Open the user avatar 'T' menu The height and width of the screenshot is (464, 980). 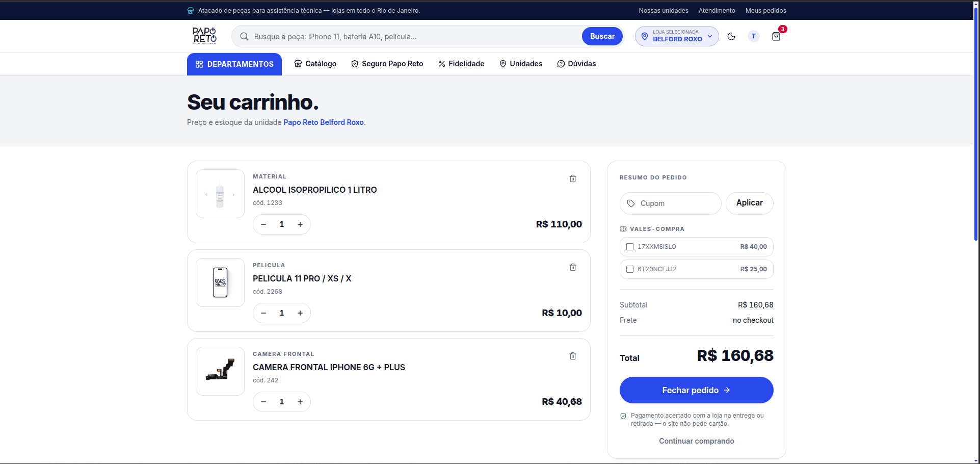point(754,36)
